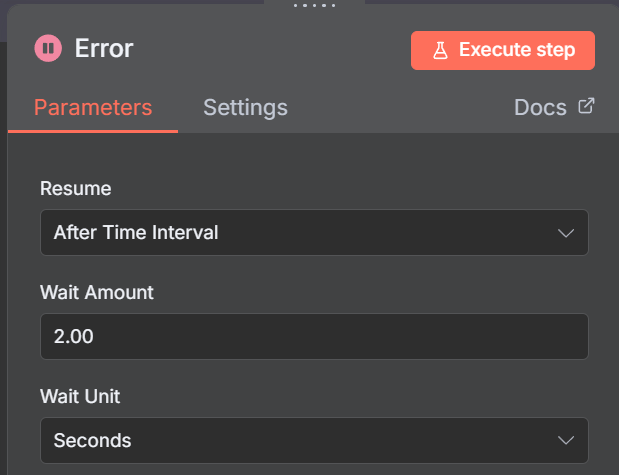Screen dimensions: 619x475
Task: Open the external-link icon beside Docs
Action: [x=586, y=106]
